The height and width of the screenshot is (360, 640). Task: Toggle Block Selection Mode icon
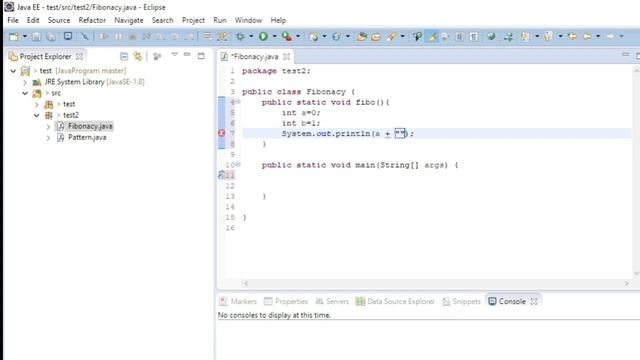coord(459,37)
